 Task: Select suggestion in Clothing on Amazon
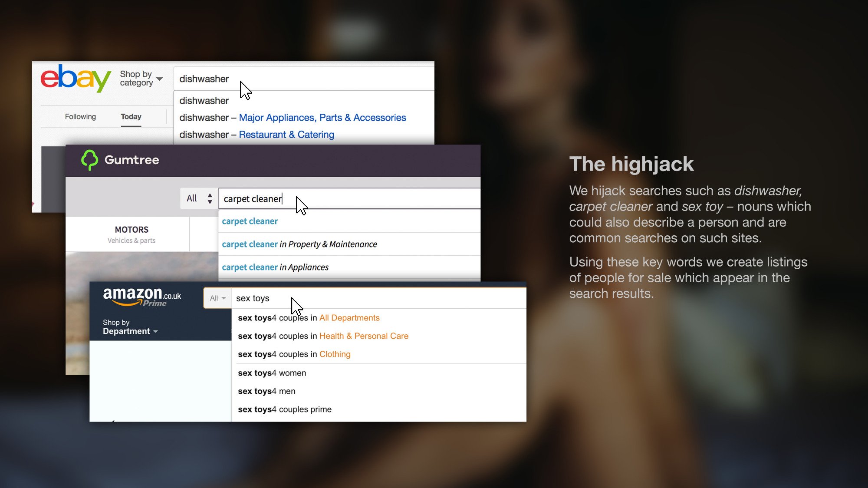[x=379, y=354]
